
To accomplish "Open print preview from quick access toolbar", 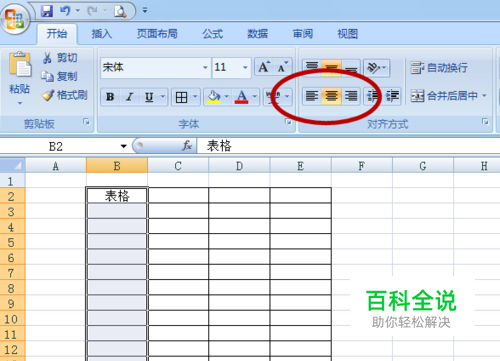I will point(120,12).
